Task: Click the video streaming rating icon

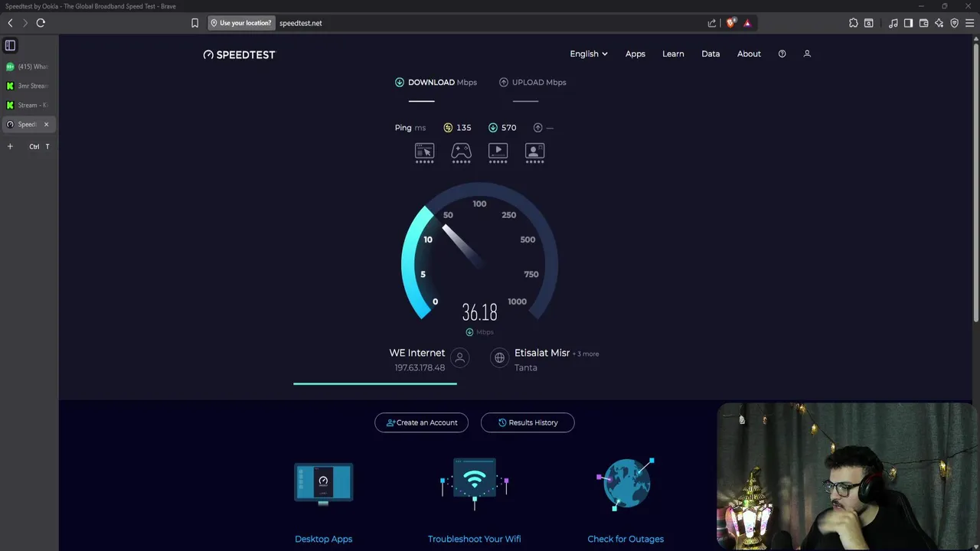Action: pos(498,152)
